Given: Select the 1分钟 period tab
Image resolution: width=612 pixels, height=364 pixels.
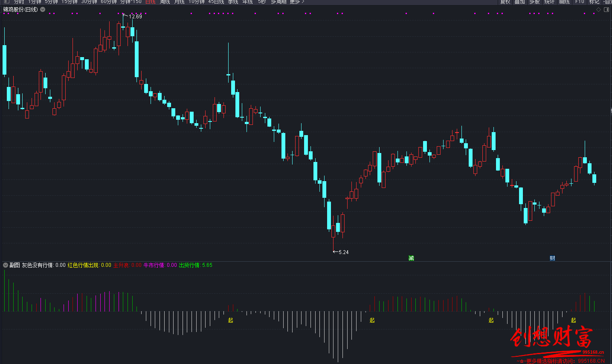Looking at the screenshot, I should [x=35, y=2].
